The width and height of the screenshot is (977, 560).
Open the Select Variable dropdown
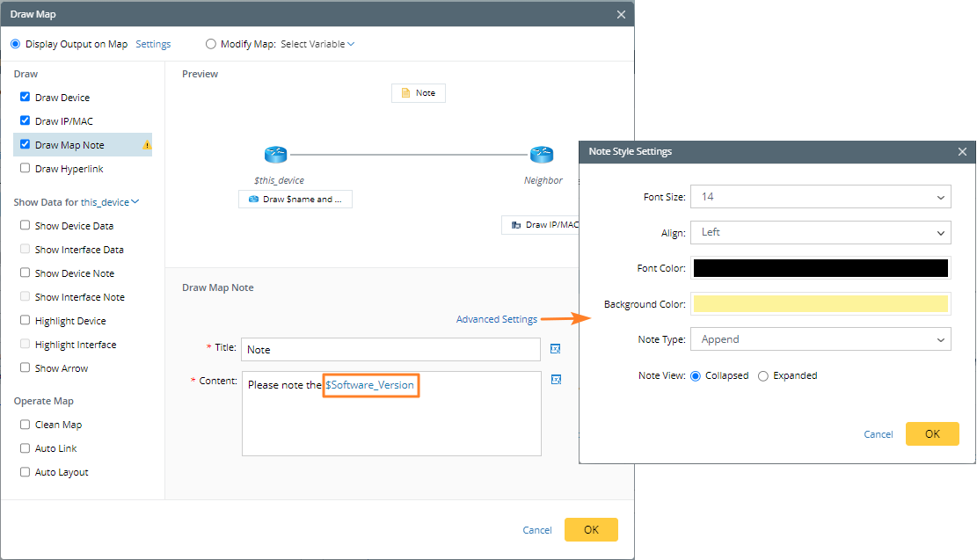pyautogui.click(x=317, y=44)
